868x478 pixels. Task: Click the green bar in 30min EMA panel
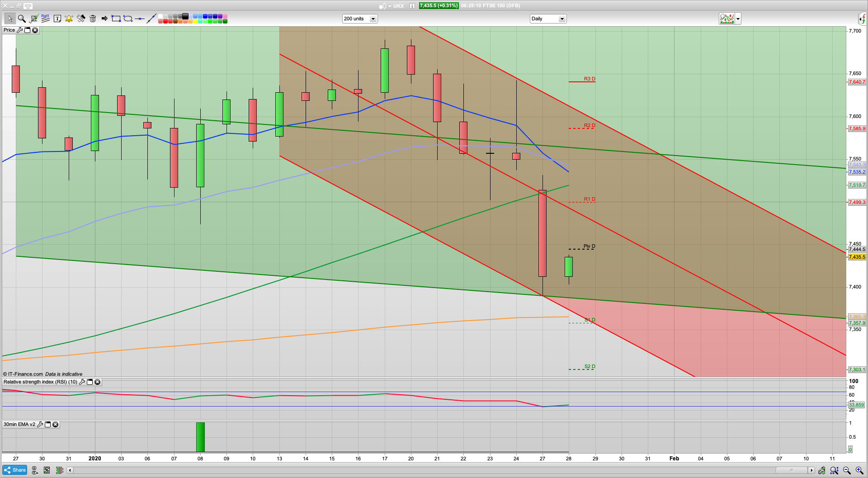(x=200, y=437)
